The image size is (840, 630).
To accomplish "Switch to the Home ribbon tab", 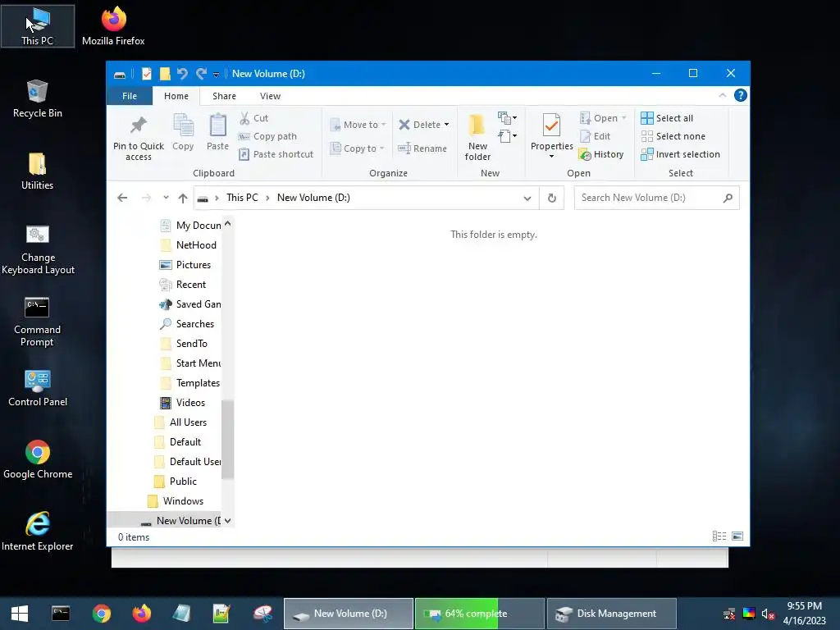I will [176, 96].
